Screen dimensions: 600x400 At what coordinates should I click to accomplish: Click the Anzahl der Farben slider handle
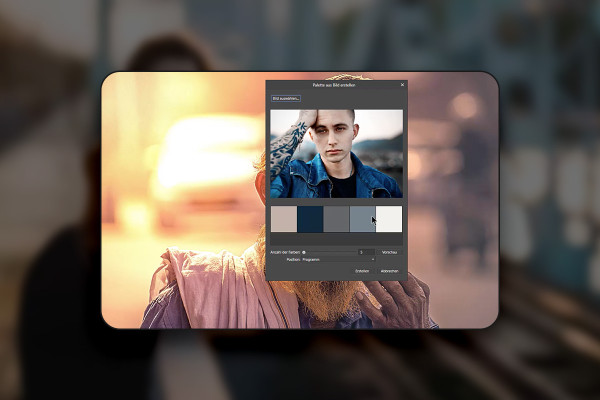304,253
